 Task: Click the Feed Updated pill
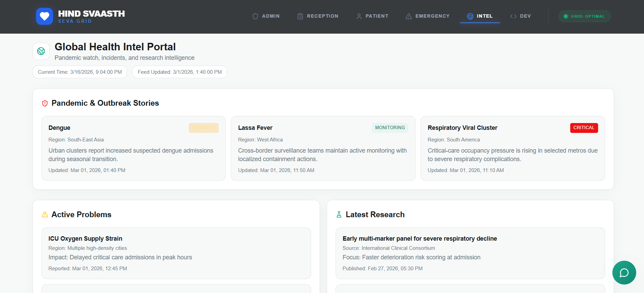pyautogui.click(x=180, y=72)
